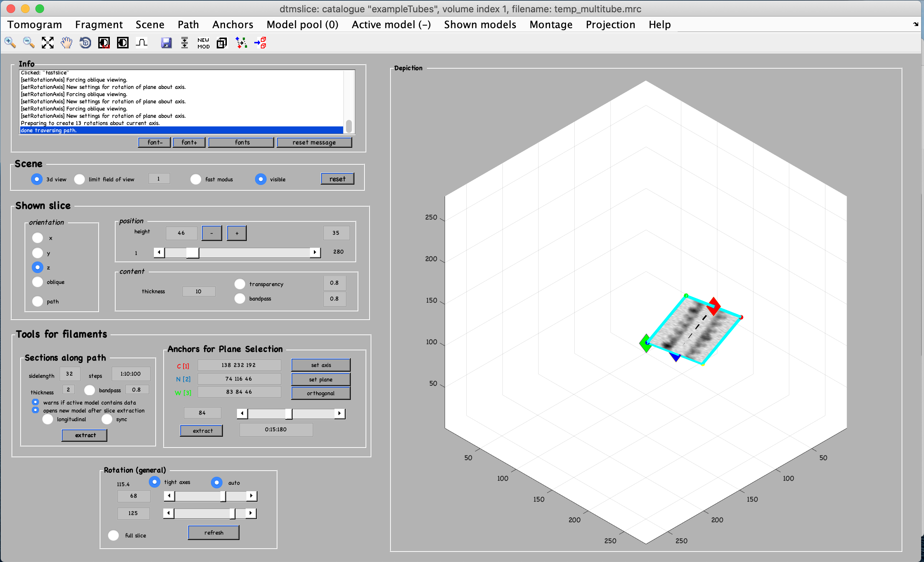The width and height of the screenshot is (924, 562).
Task: Open the Shown models menu
Action: coord(480,25)
